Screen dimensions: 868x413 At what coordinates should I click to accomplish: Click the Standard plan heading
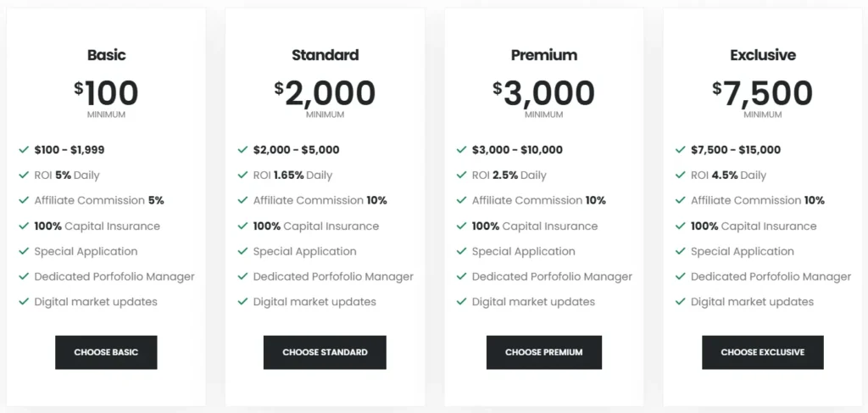325,55
